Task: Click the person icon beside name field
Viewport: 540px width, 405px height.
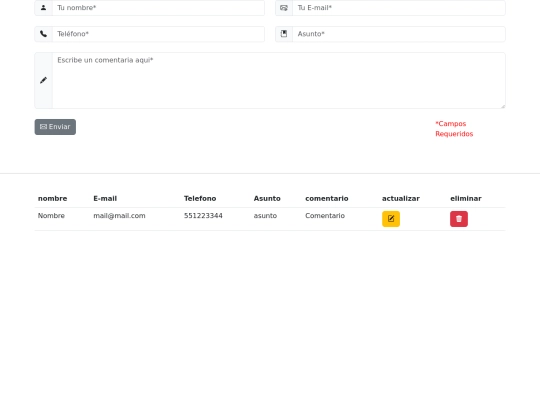Action: [43, 8]
